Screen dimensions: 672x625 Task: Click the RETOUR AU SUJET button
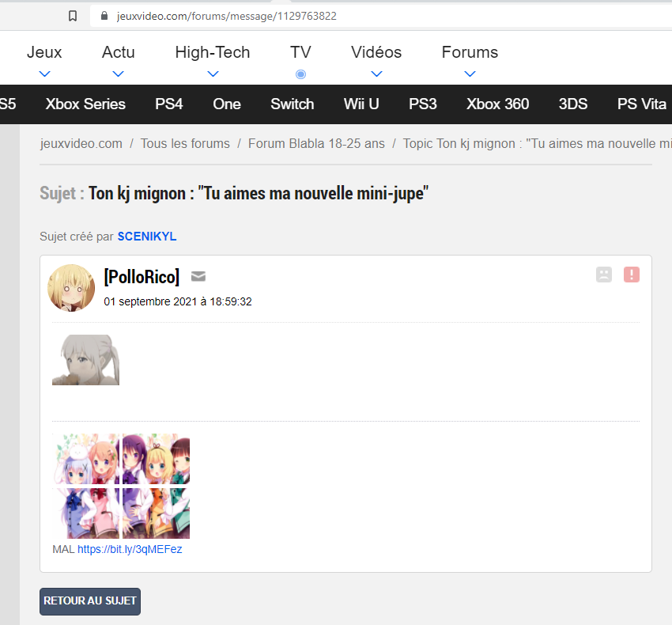(90, 601)
